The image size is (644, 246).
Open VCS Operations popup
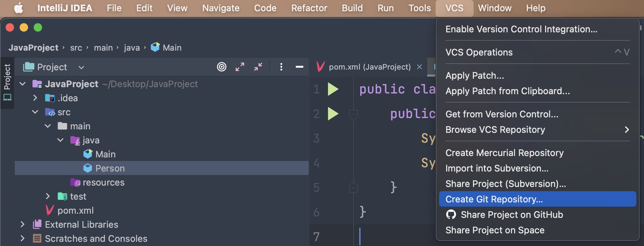point(537,52)
